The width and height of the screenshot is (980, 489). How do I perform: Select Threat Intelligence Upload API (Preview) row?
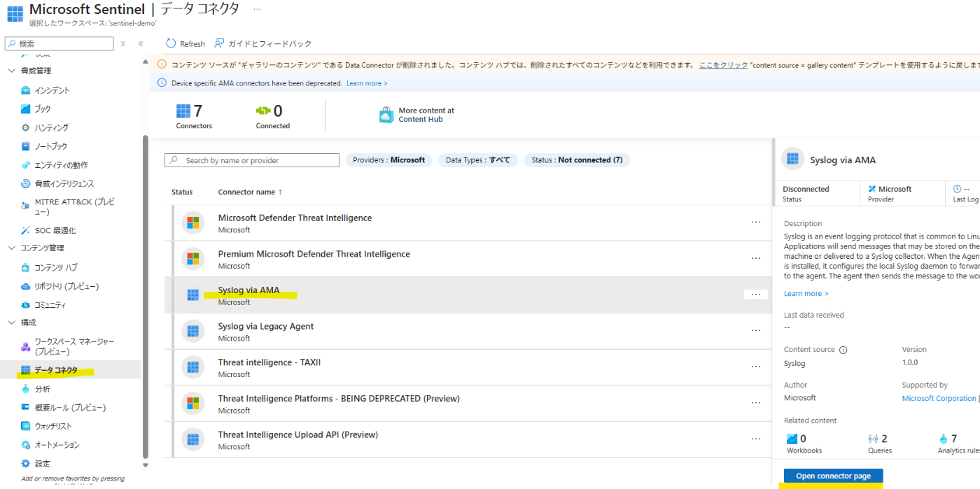tap(468, 440)
